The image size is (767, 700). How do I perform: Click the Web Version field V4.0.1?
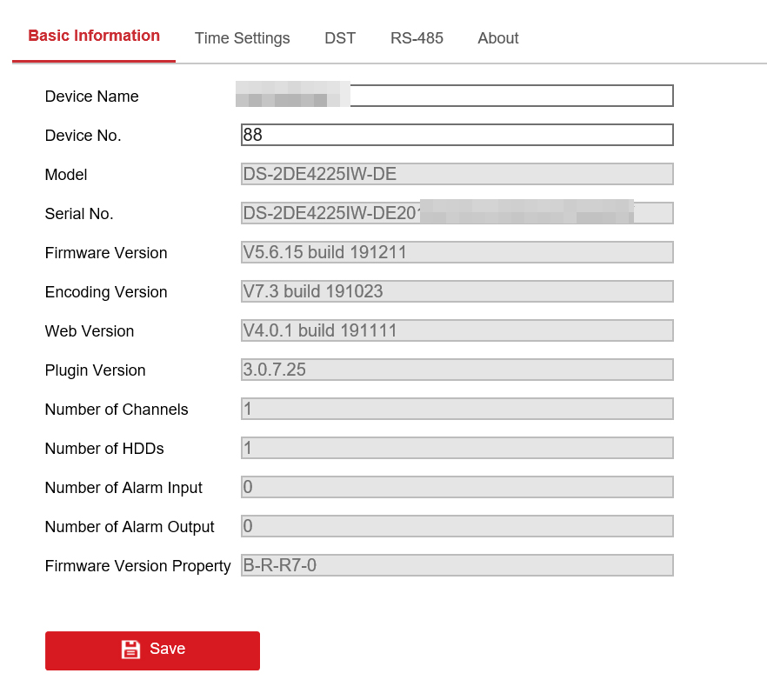(457, 330)
